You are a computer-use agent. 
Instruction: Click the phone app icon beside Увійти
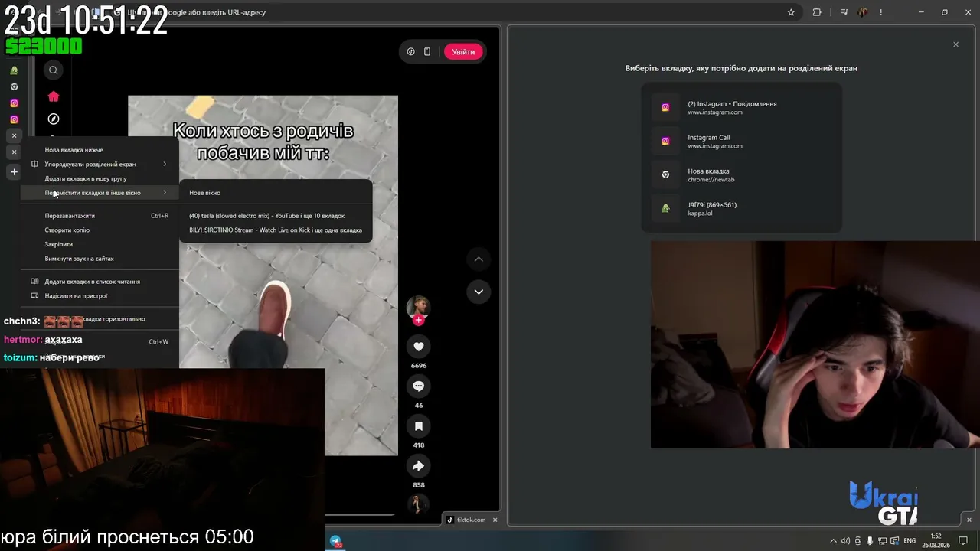(x=427, y=52)
